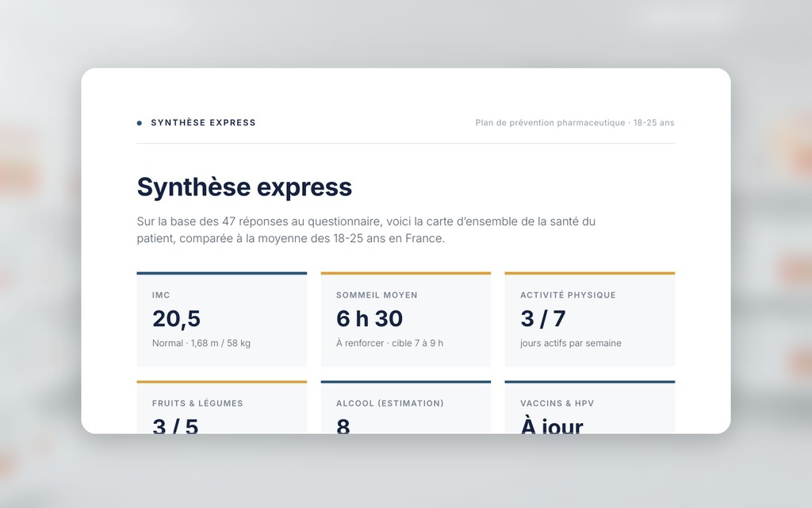This screenshot has width=812, height=508.
Task: Click the IMC value 20,5
Action: [x=176, y=318]
